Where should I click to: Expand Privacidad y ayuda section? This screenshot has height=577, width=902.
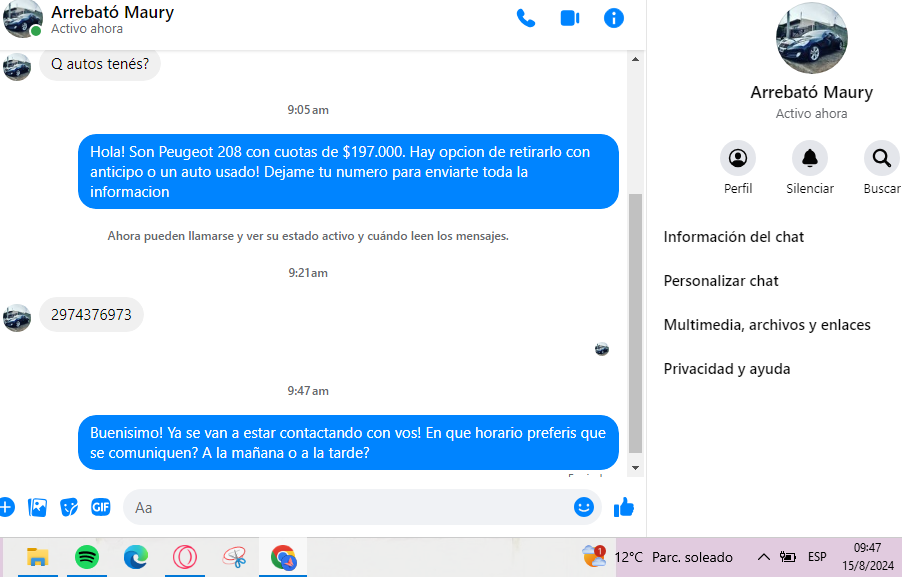pyautogui.click(x=727, y=369)
